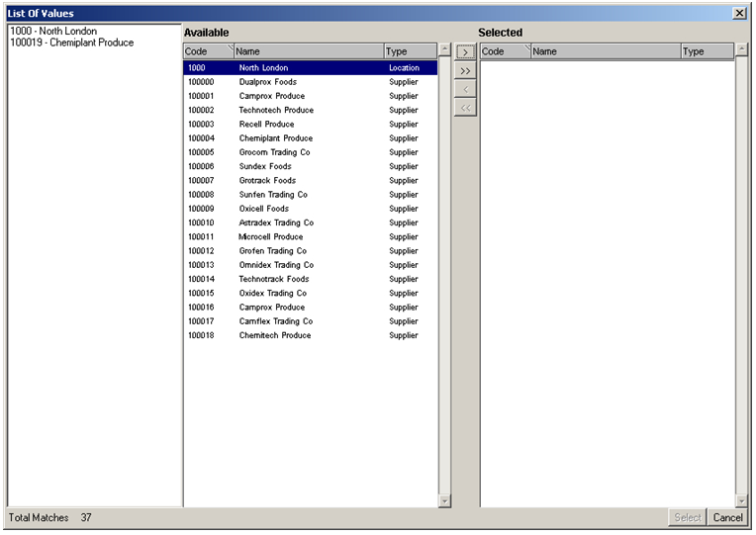Select '1000 - North London' in left pane

tap(53, 31)
